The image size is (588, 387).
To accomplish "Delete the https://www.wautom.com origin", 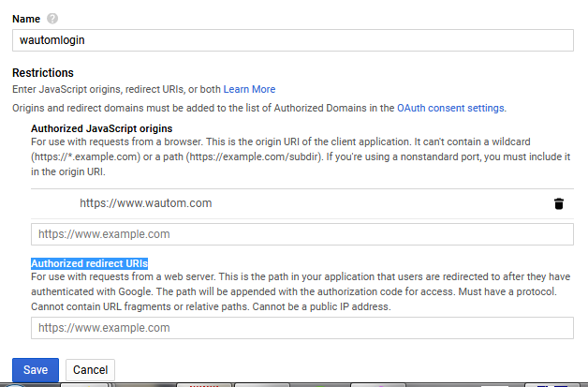I will [x=559, y=203].
